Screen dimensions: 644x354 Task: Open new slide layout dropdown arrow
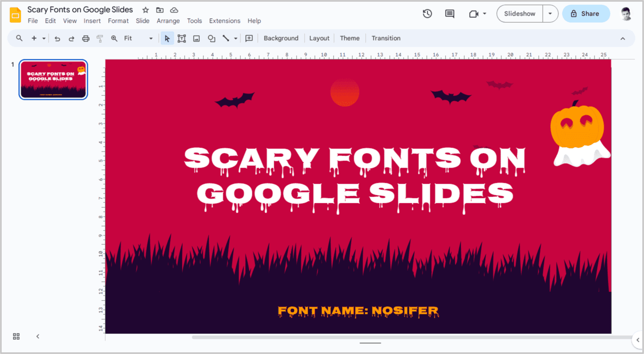(44, 38)
